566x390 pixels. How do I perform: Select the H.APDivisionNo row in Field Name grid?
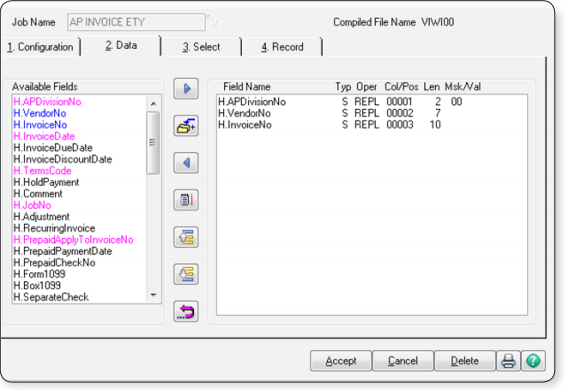[371, 102]
